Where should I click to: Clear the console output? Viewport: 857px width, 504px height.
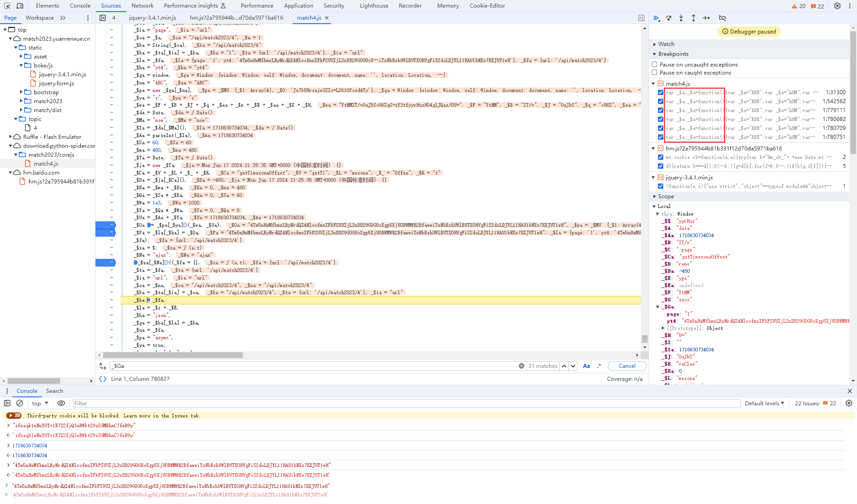pos(20,403)
